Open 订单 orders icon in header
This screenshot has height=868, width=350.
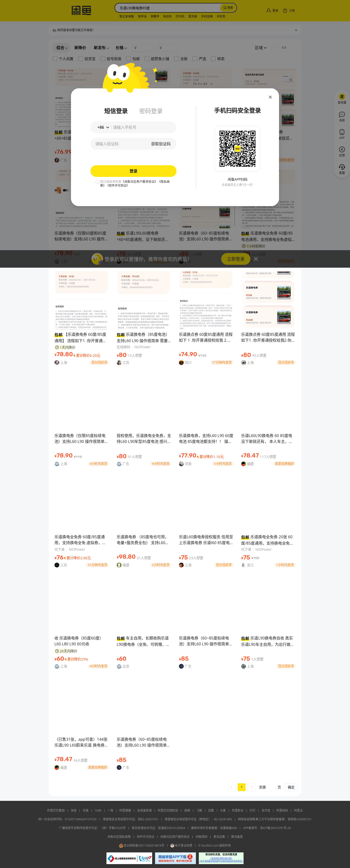click(289, 10)
